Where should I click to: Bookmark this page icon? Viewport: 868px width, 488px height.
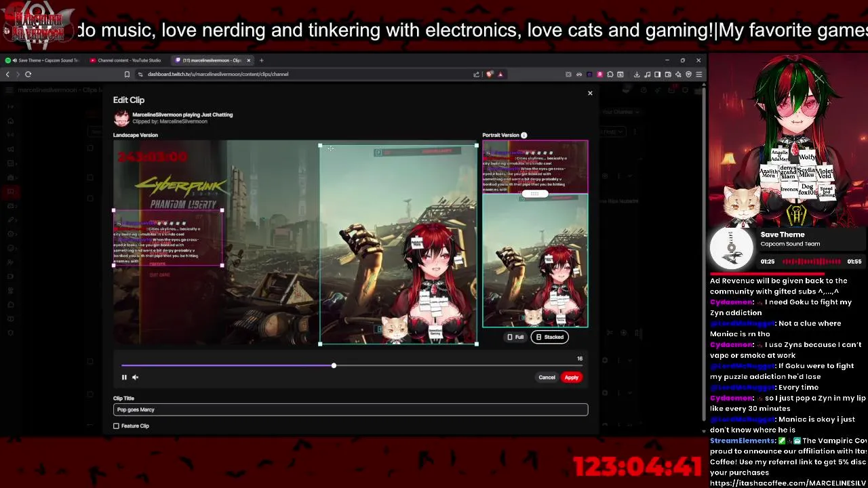coord(127,74)
